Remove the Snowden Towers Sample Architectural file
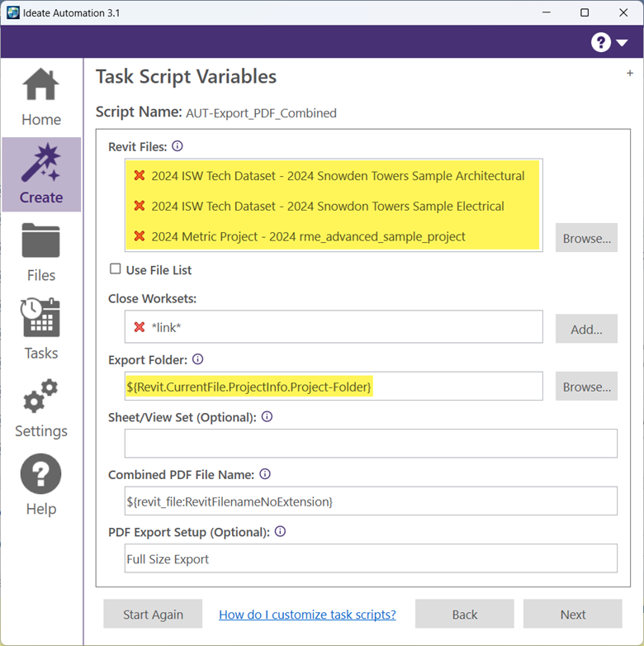Viewport: 644px width, 646px height. (140, 175)
